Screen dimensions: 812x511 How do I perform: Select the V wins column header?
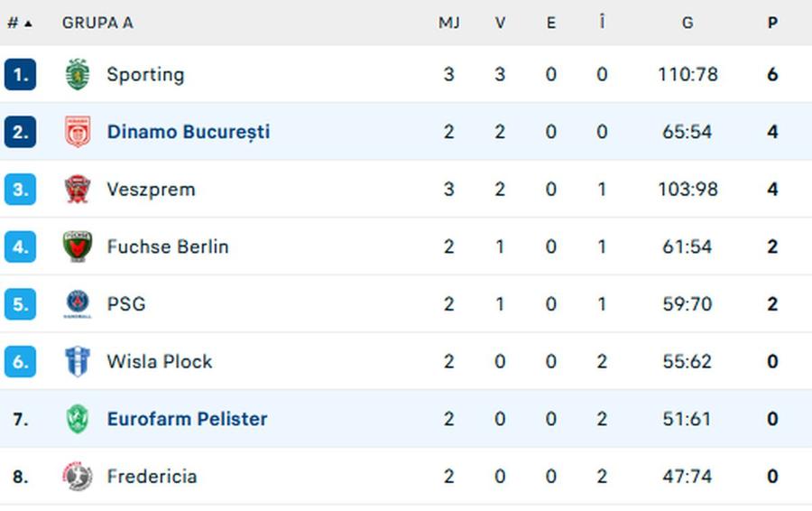pyautogui.click(x=500, y=23)
